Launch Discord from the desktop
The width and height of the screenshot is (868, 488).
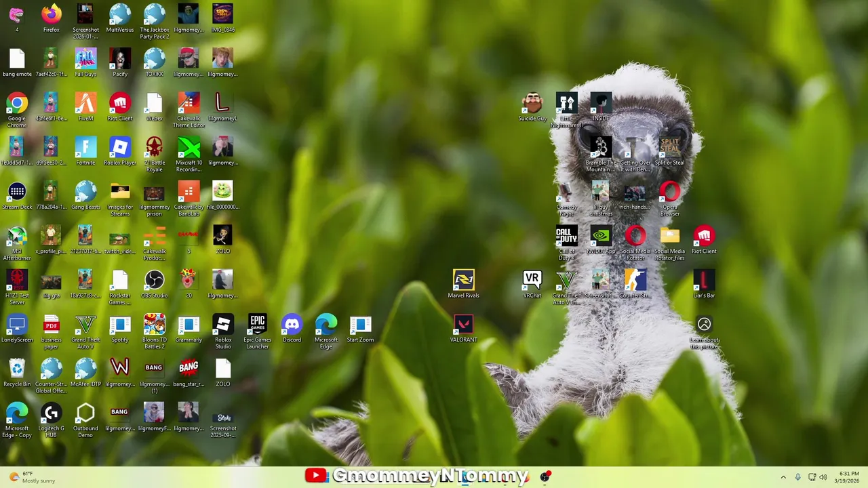[292, 328]
